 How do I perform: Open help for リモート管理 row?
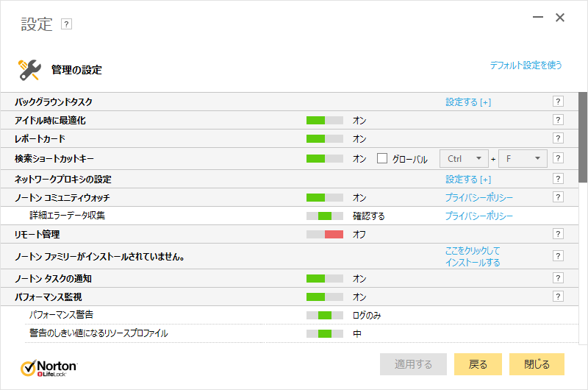558,234
